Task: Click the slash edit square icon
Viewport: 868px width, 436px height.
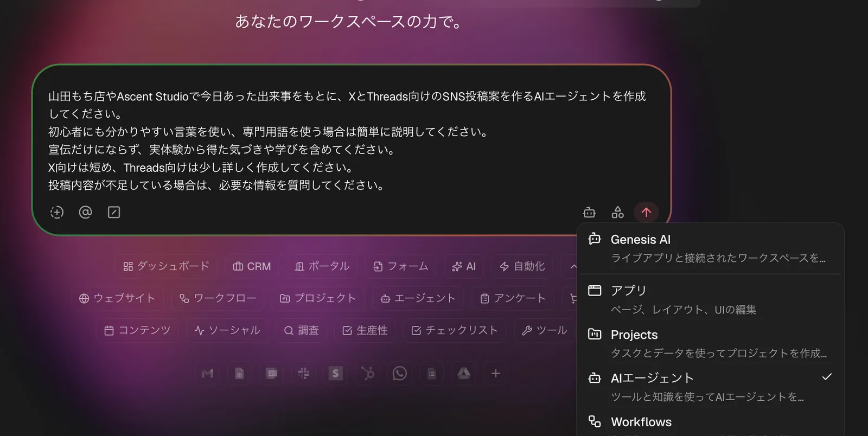Action: (114, 212)
